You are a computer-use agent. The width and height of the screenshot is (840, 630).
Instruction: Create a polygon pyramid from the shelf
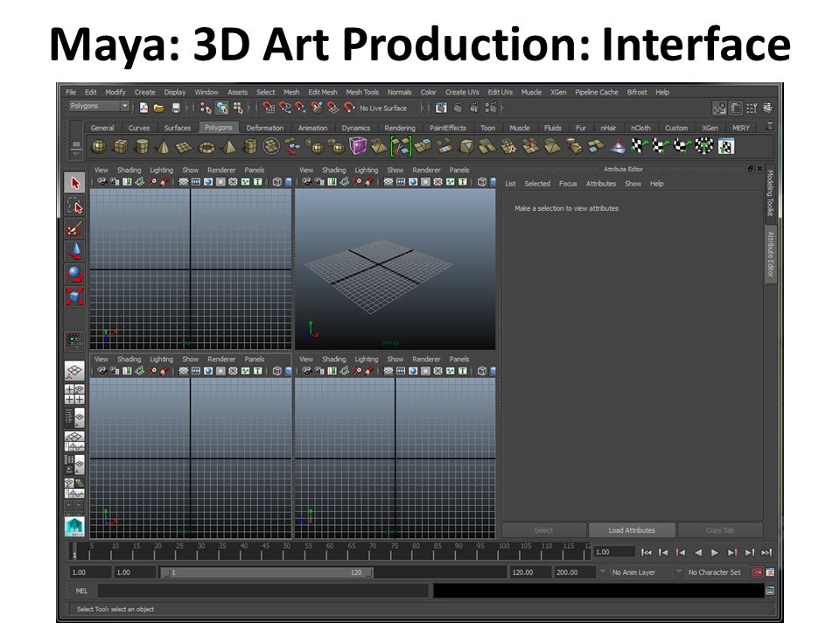coord(228,146)
